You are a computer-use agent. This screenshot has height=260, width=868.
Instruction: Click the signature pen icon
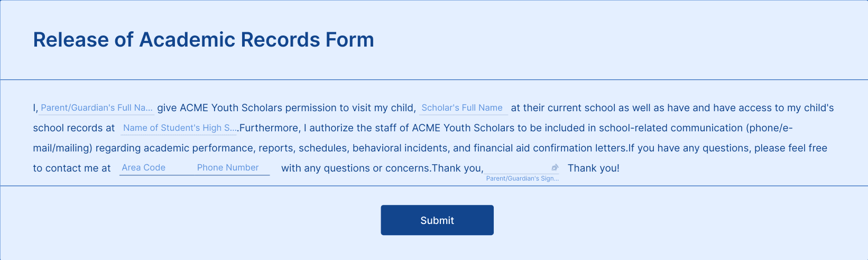[555, 167]
